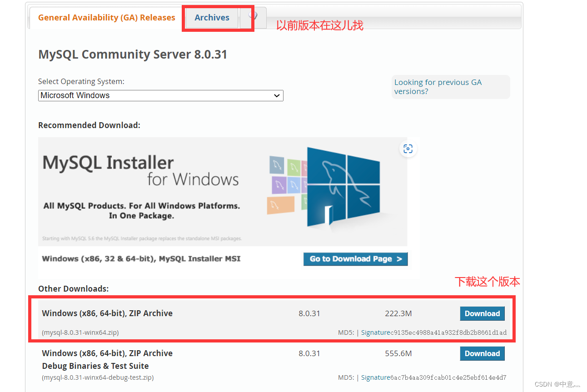Switch to the Archives tab
The image size is (587, 392).
pyautogui.click(x=212, y=18)
